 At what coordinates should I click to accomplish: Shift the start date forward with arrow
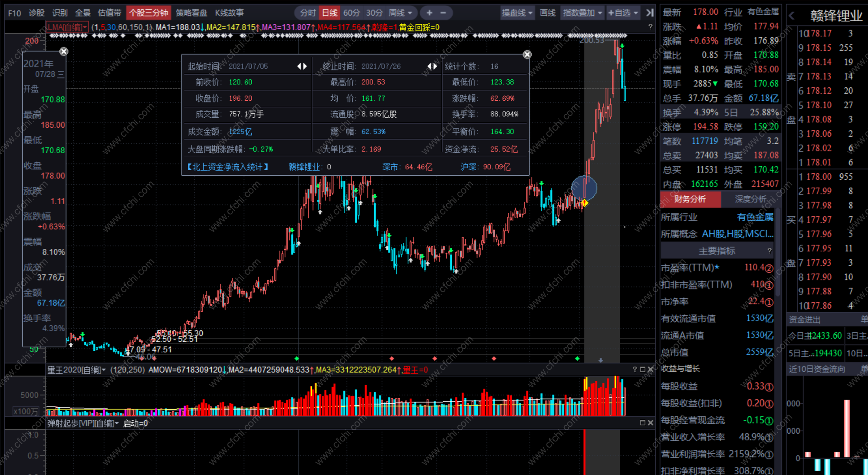(x=305, y=66)
